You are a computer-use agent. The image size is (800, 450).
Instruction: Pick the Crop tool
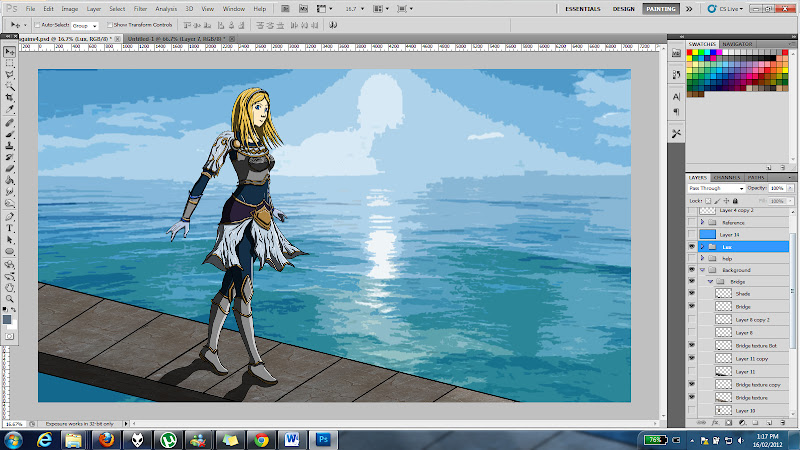click(x=10, y=98)
